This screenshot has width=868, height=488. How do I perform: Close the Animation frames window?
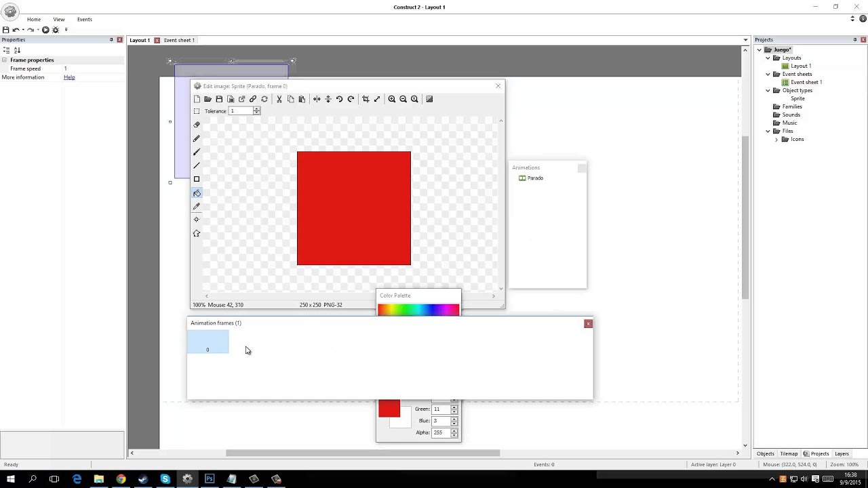[588, 323]
